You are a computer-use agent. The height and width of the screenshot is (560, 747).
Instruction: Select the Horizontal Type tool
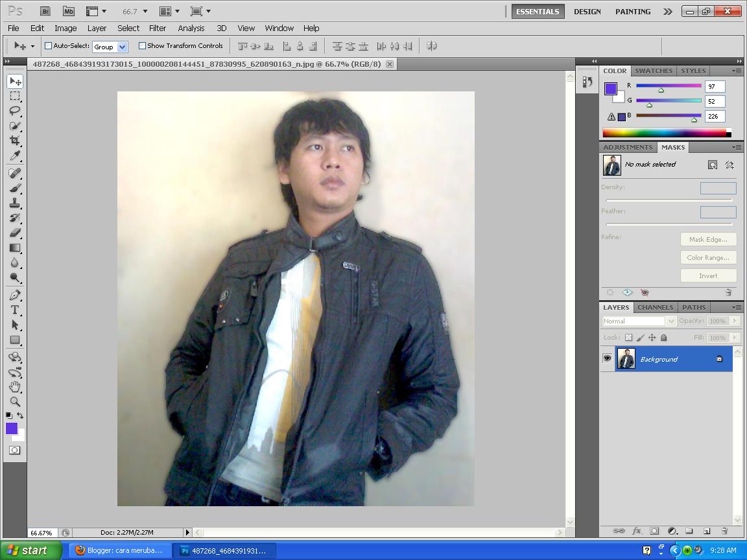tap(15, 310)
